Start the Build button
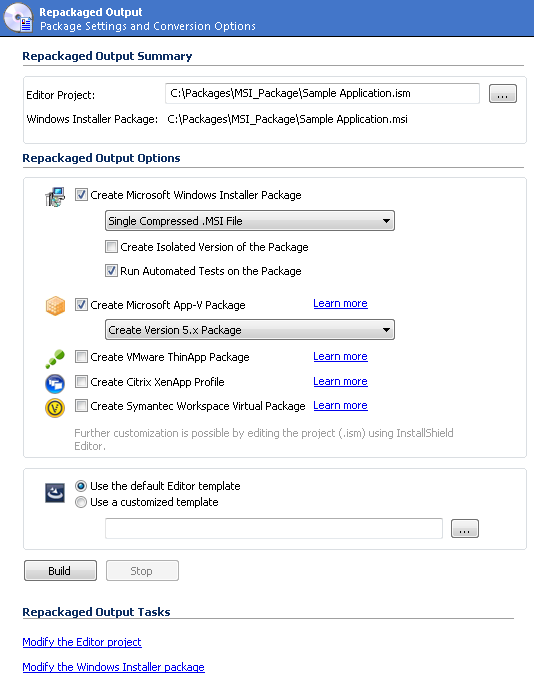This screenshot has height=676, width=534. 60,571
